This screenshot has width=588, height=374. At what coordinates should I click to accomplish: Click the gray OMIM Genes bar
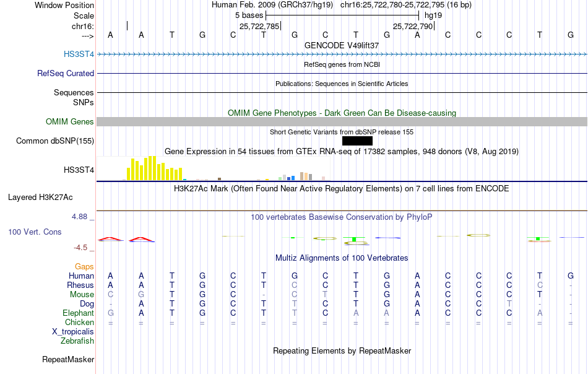pyautogui.click(x=342, y=121)
